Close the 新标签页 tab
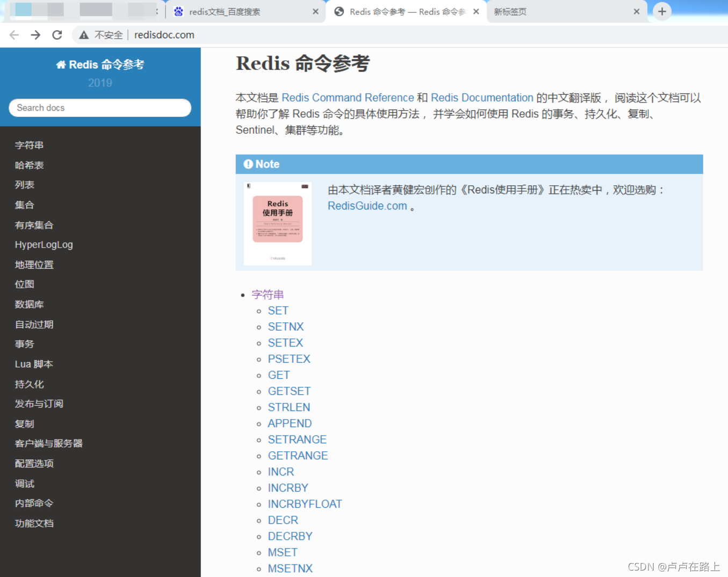The width and height of the screenshot is (728, 577). 637,11
